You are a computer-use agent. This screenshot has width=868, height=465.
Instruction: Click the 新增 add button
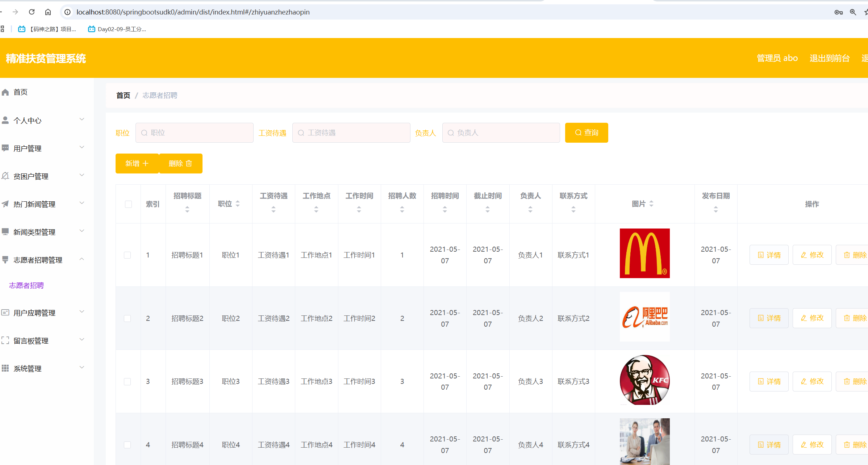[x=137, y=163]
